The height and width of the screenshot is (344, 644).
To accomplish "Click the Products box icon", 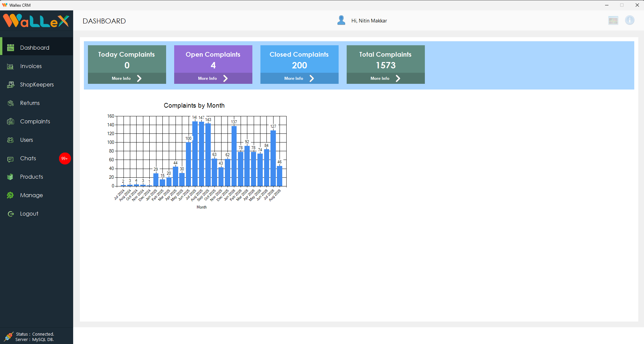I will click(11, 177).
